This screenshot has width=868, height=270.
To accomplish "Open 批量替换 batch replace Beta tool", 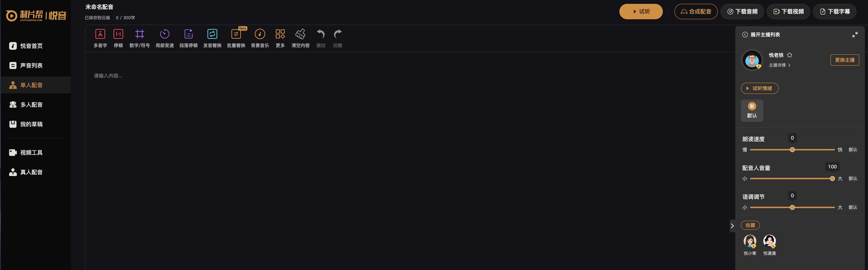I will point(236,38).
